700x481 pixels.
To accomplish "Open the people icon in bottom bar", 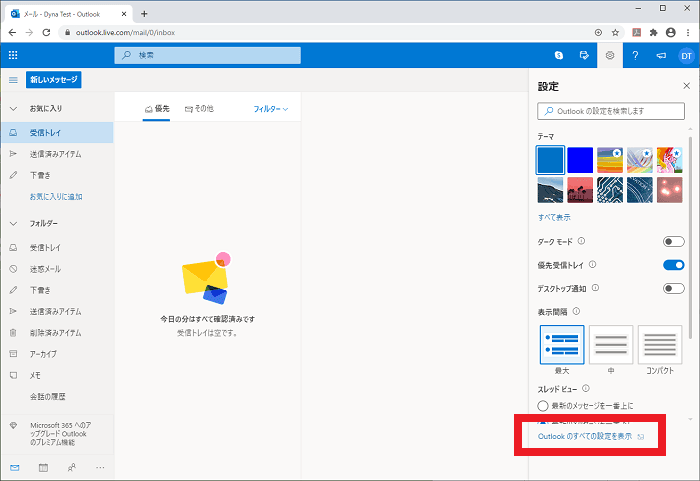I will pyautogui.click(x=71, y=467).
